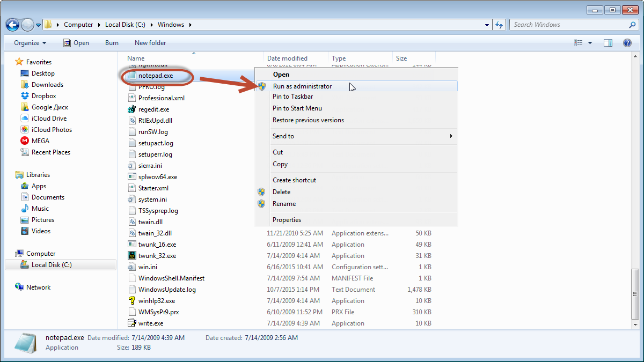Click the Network icon in sidebar

(x=19, y=287)
